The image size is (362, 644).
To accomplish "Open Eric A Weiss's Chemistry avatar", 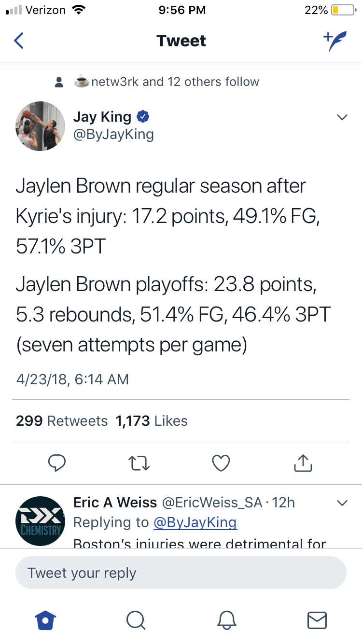I will (40, 521).
